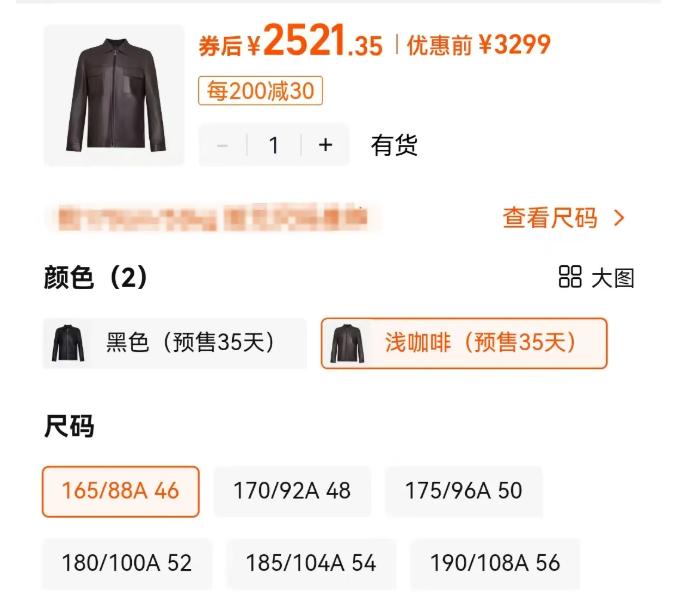Viewport: 678px width, 600px height.
Task: Click the chevron next to 查看尺码
Action: point(619,218)
